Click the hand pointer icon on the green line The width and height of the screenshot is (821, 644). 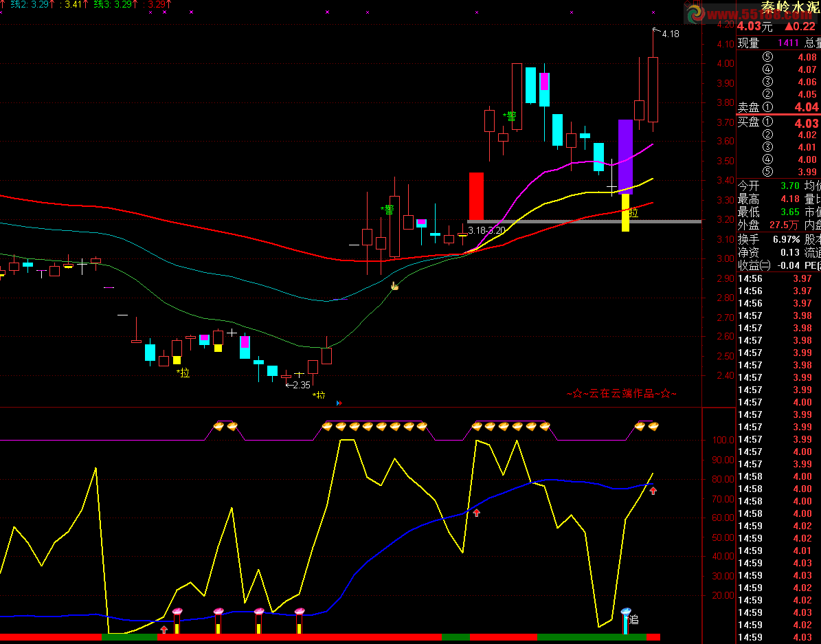coord(395,286)
